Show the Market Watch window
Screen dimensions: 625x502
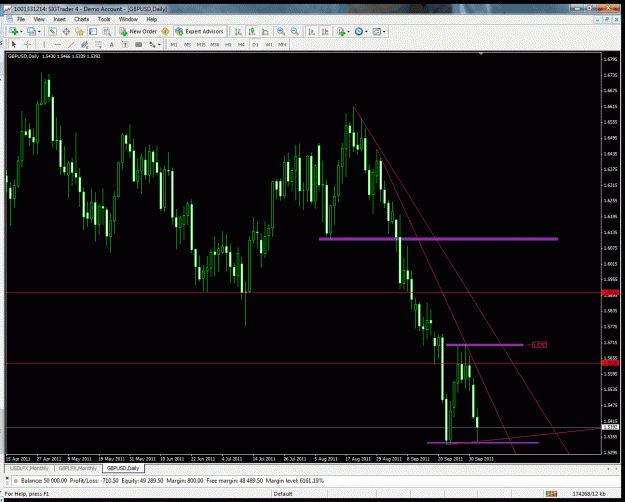[x=52, y=31]
